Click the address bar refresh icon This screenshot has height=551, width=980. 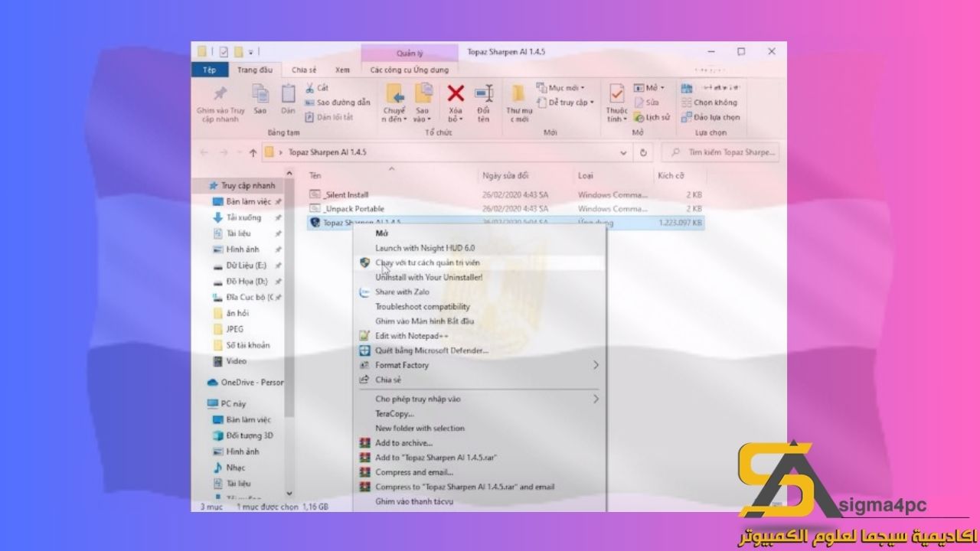click(643, 152)
